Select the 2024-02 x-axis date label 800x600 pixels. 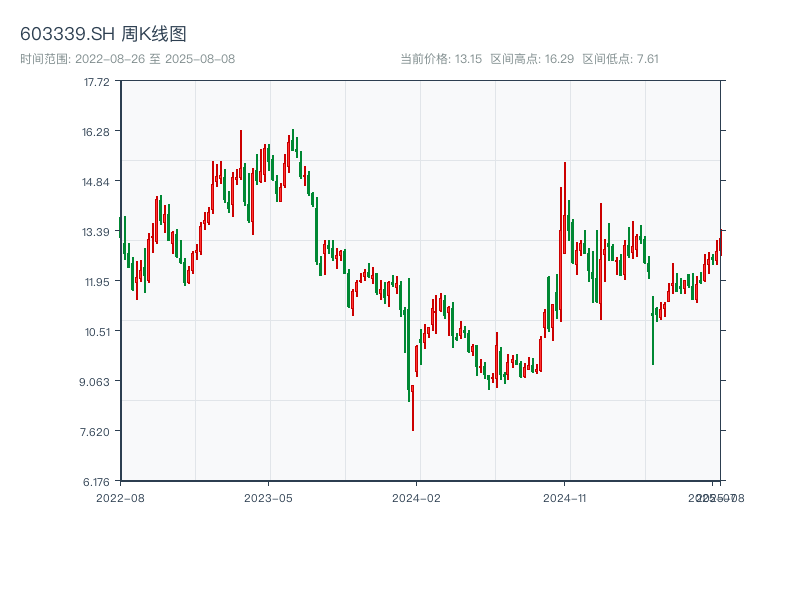click(417, 497)
